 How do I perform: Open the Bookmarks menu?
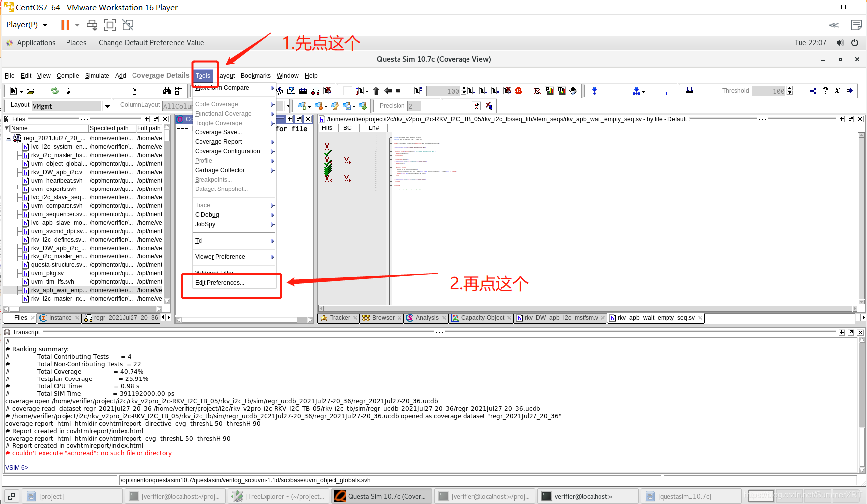click(256, 76)
